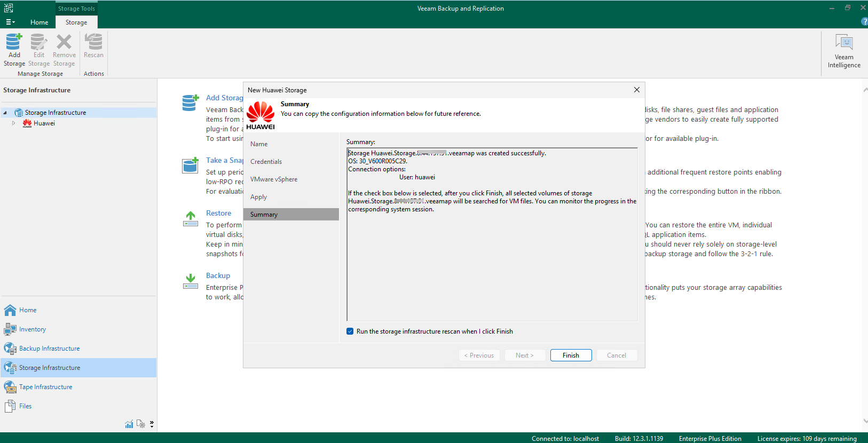The width and height of the screenshot is (868, 443).
Task: Click the Add Storage heading link
Action: click(x=225, y=98)
